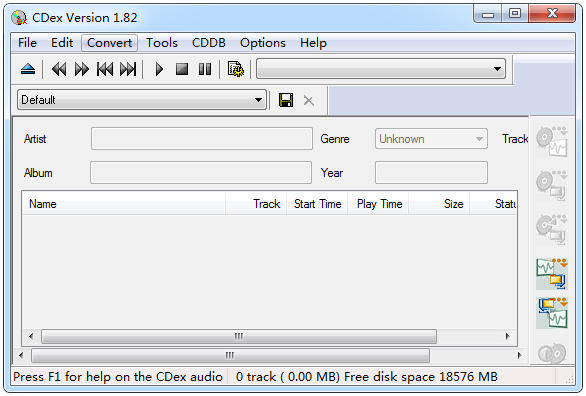Click the Eject CD button
586x396 pixels.
tap(28, 69)
